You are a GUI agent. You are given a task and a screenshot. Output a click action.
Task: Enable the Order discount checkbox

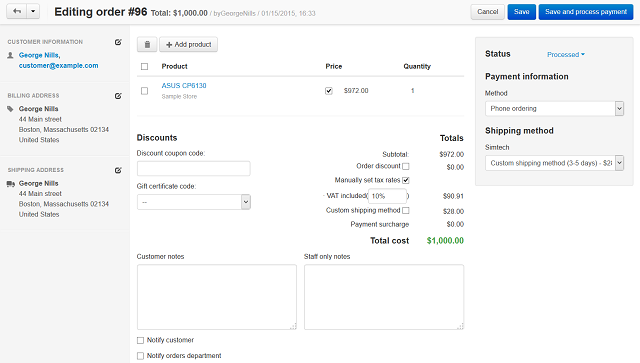point(406,166)
